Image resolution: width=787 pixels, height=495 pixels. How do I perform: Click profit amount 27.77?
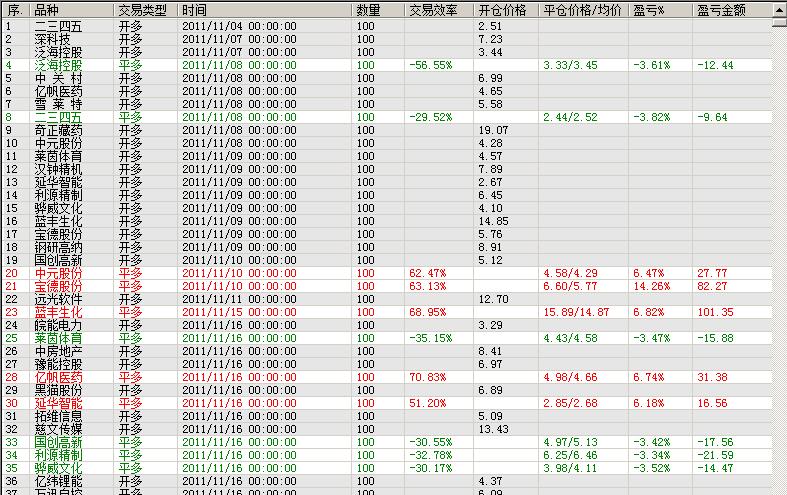(712, 274)
